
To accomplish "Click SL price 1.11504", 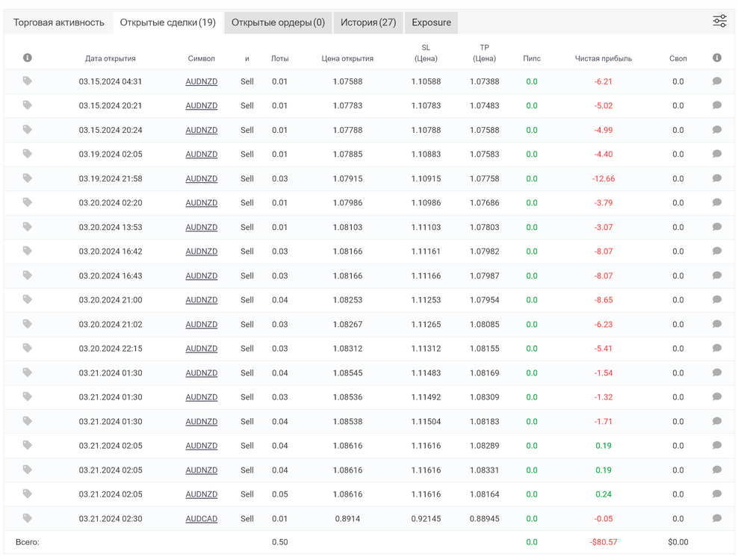I will (426, 422).
